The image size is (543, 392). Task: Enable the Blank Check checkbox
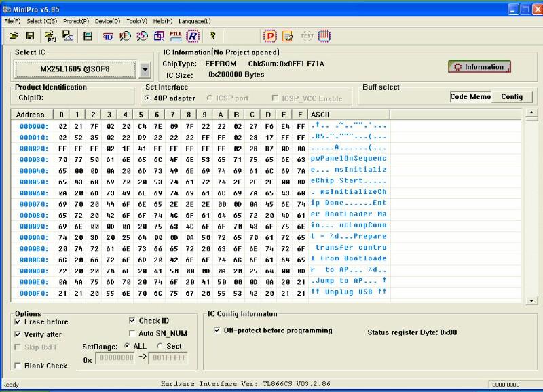(18, 366)
